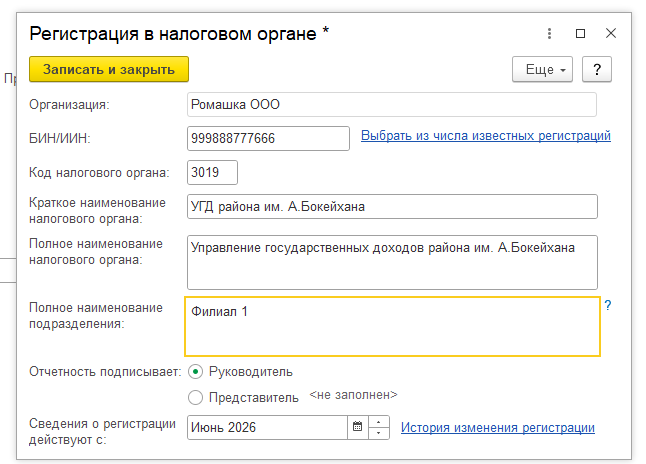Click the 'Отчетность подписывает:' label
The image size is (646, 464).
pyautogui.click(x=105, y=372)
